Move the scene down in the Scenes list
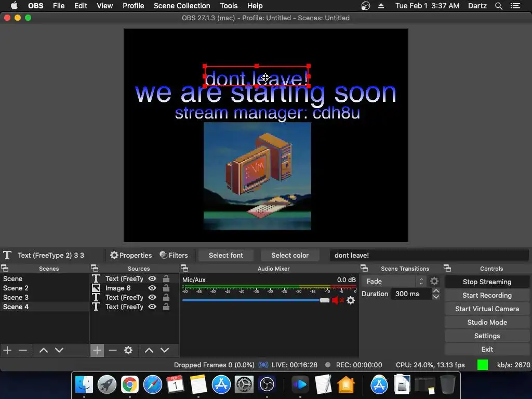Viewport: 532px width, 399px height. click(59, 350)
